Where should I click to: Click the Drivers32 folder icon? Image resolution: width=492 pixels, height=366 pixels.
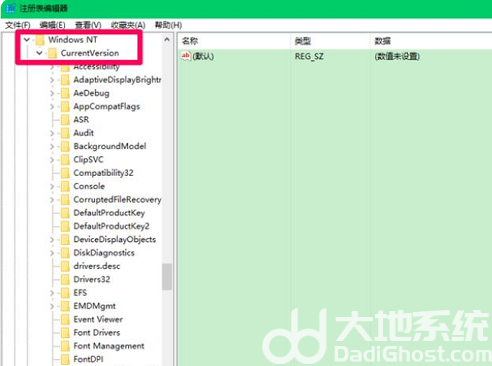[x=65, y=279]
